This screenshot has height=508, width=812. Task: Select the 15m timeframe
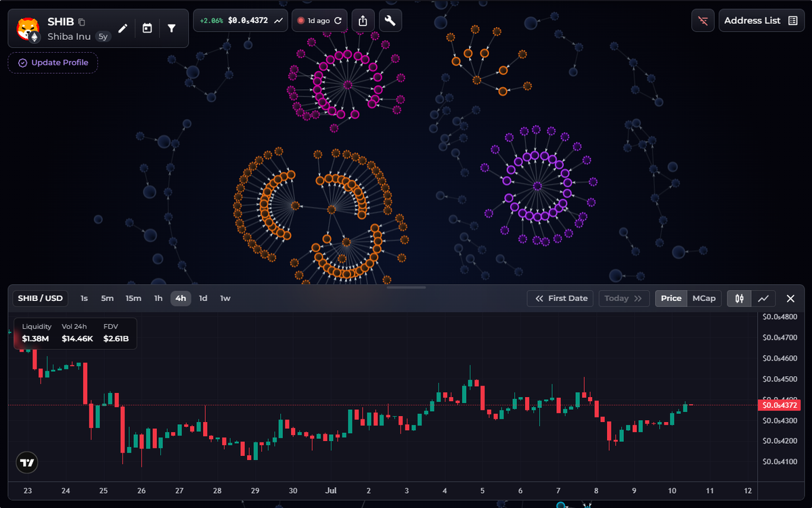[x=133, y=298]
